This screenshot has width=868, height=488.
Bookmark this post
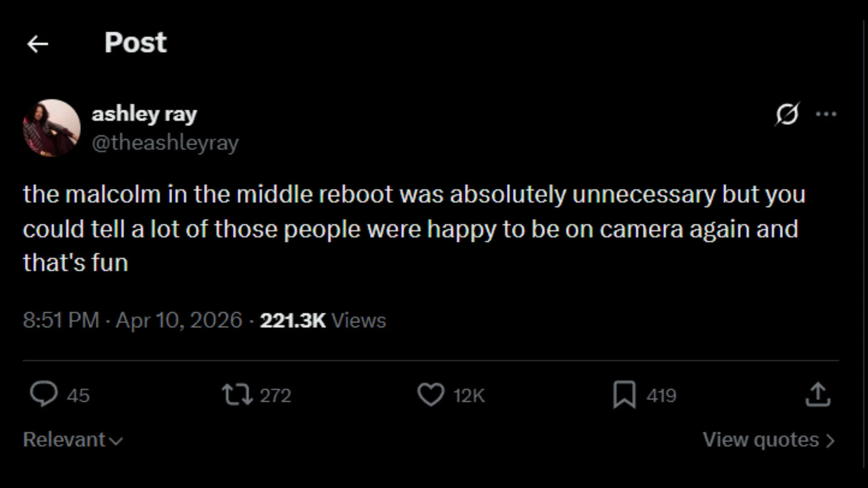click(x=624, y=394)
